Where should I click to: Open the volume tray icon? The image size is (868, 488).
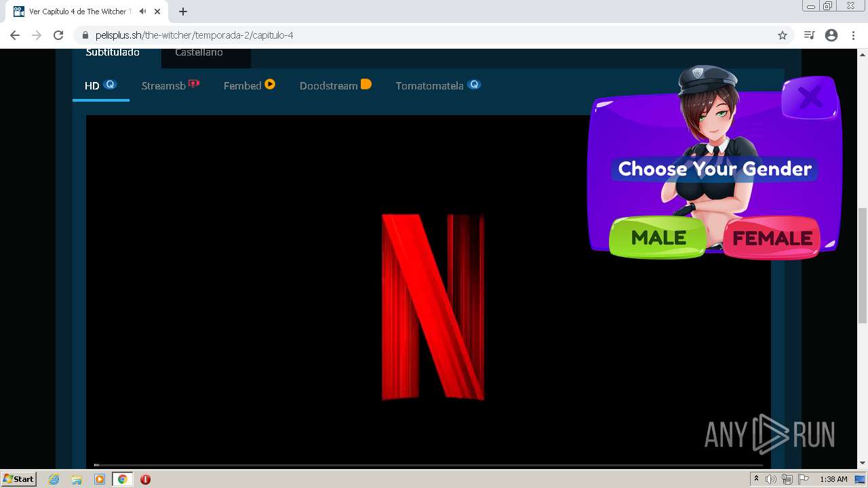(771, 479)
